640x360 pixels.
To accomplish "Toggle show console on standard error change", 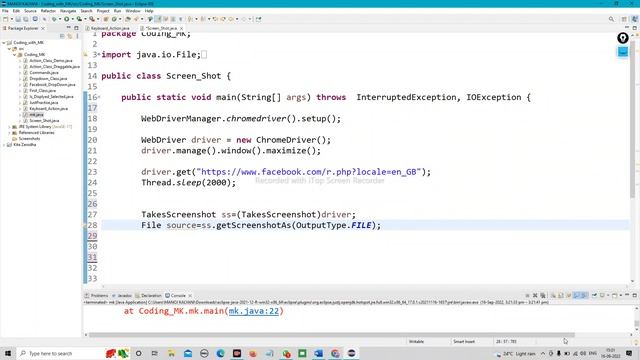I will coord(584,295).
